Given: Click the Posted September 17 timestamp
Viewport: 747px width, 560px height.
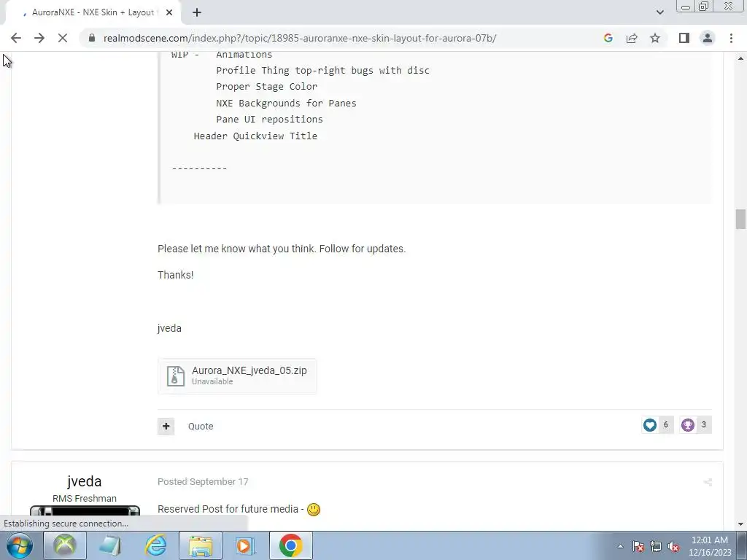Looking at the screenshot, I should click(x=203, y=481).
